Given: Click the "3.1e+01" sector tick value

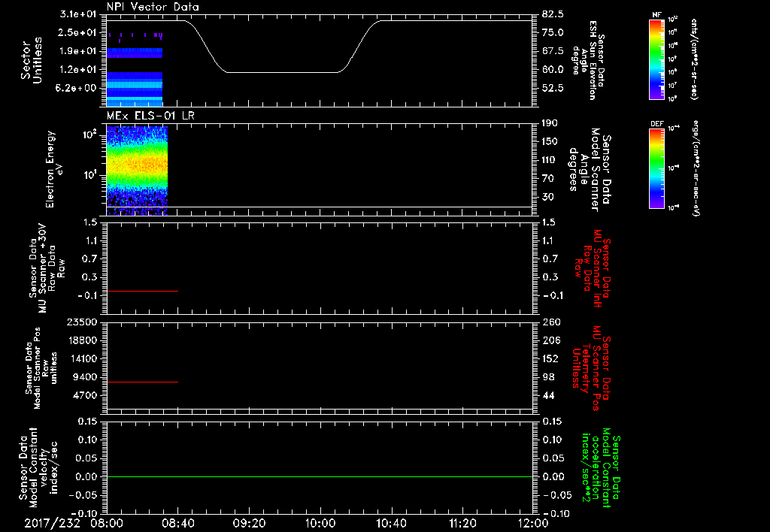Looking at the screenshot, I should (x=78, y=14).
